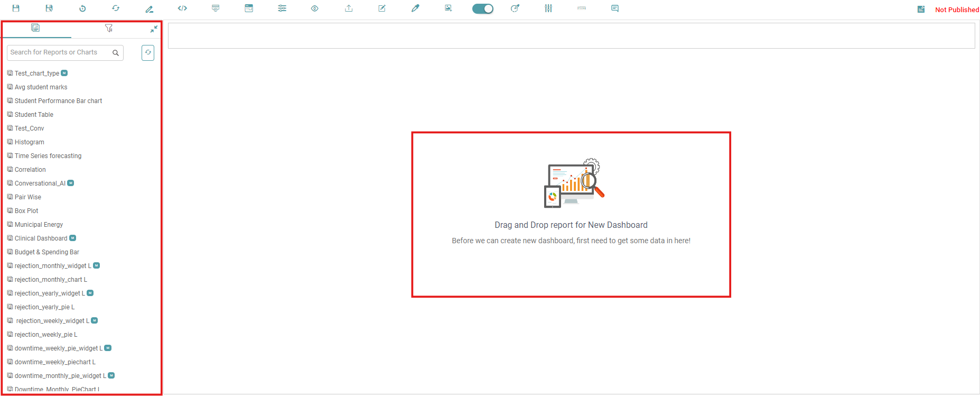The image size is (980, 396).
Task: Click the vertical sliders settings icon
Action: coord(548,8)
